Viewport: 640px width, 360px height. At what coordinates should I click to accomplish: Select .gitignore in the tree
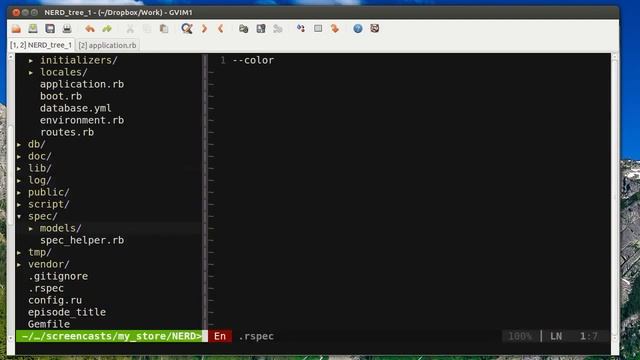pyautogui.click(x=58, y=276)
